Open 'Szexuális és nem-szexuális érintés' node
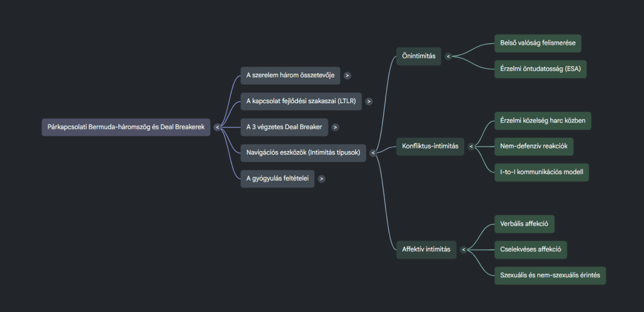Image resolution: width=644 pixels, height=312 pixels. pos(550,275)
